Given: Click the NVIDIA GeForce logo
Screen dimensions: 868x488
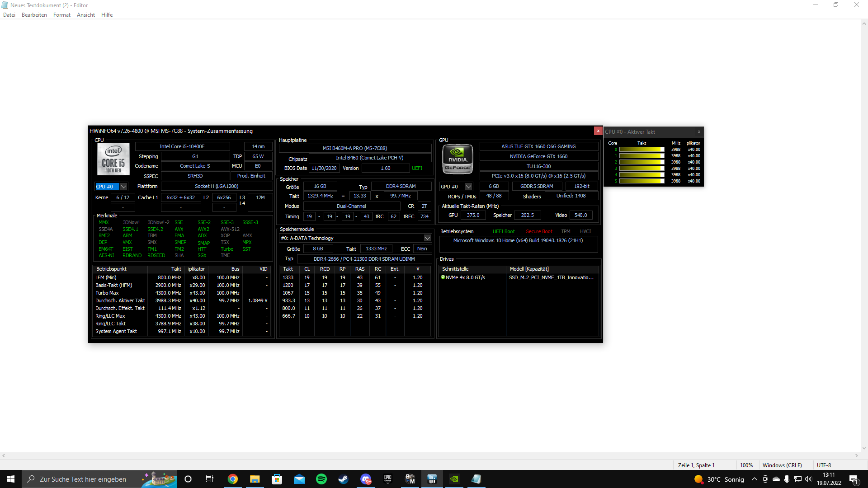Looking at the screenshot, I should coord(458,159).
